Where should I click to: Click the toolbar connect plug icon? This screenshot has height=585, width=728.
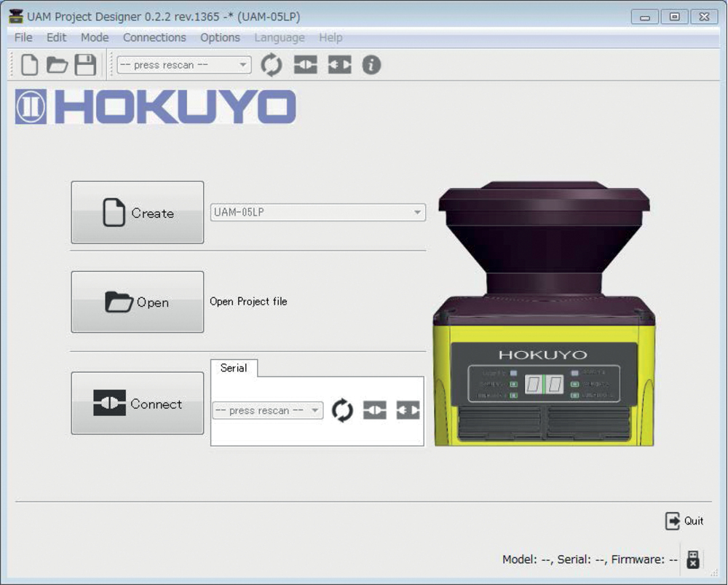306,65
